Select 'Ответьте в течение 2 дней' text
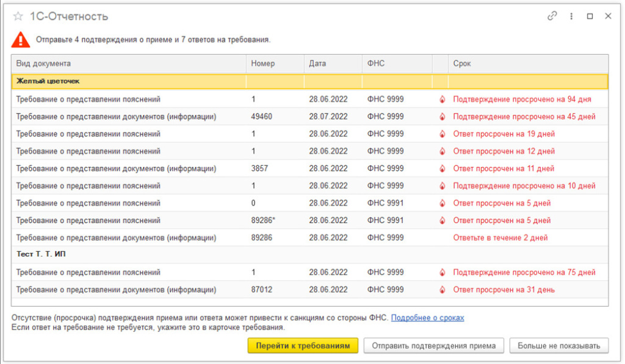 500,238
